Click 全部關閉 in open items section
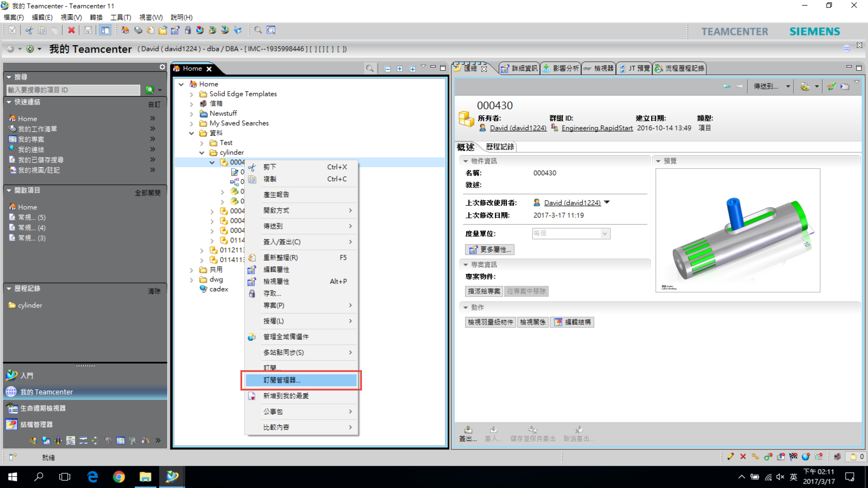The width and height of the screenshot is (868, 488). pyautogui.click(x=148, y=193)
